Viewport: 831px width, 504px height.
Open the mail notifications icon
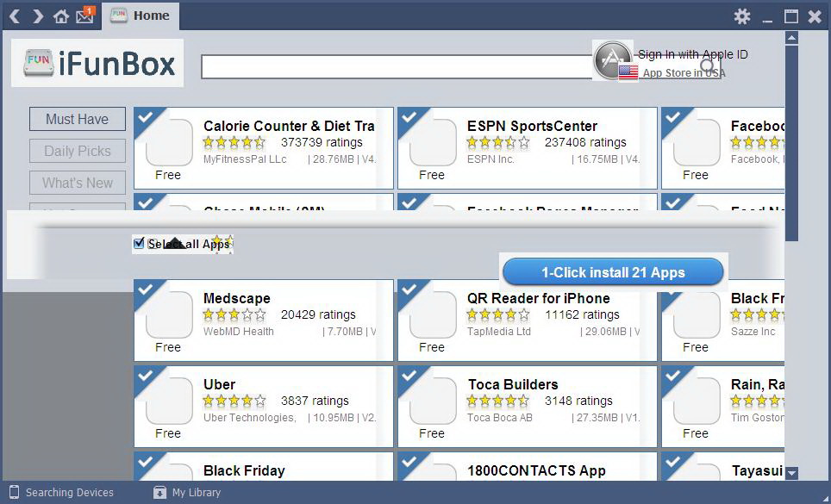click(85, 16)
